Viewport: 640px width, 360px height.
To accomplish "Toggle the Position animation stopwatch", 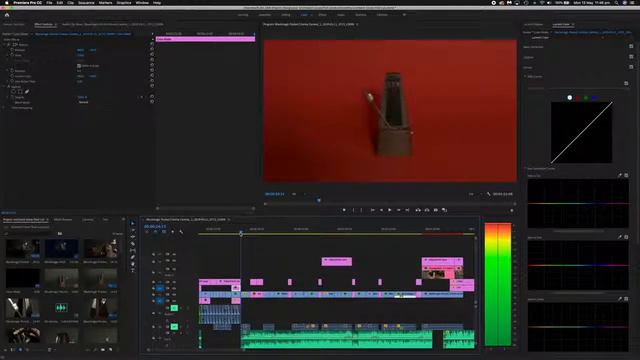I will (12, 50).
